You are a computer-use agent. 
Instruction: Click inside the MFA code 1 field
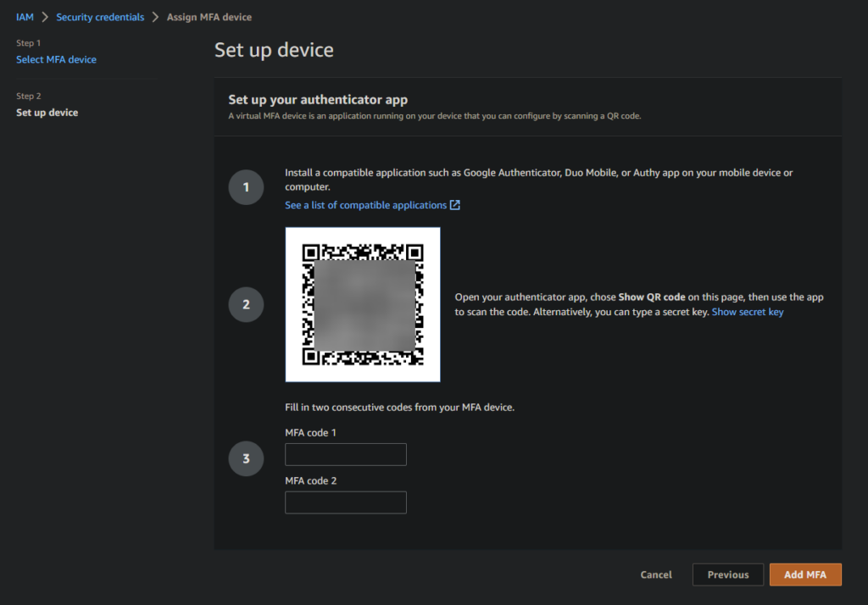tap(345, 454)
